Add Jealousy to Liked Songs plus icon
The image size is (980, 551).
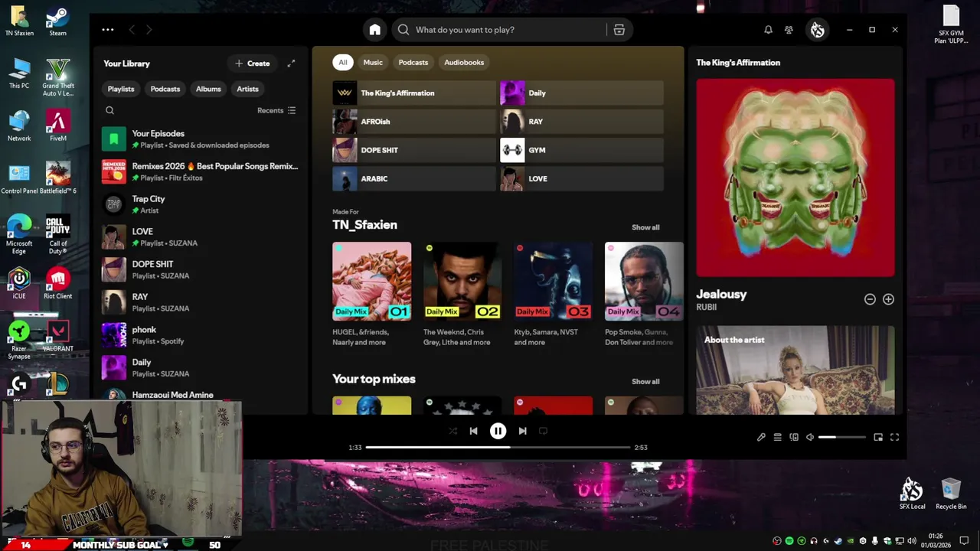pos(888,299)
